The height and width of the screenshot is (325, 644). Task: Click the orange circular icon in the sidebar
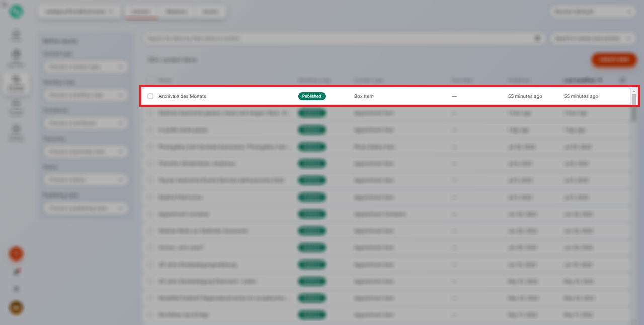coord(16,254)
